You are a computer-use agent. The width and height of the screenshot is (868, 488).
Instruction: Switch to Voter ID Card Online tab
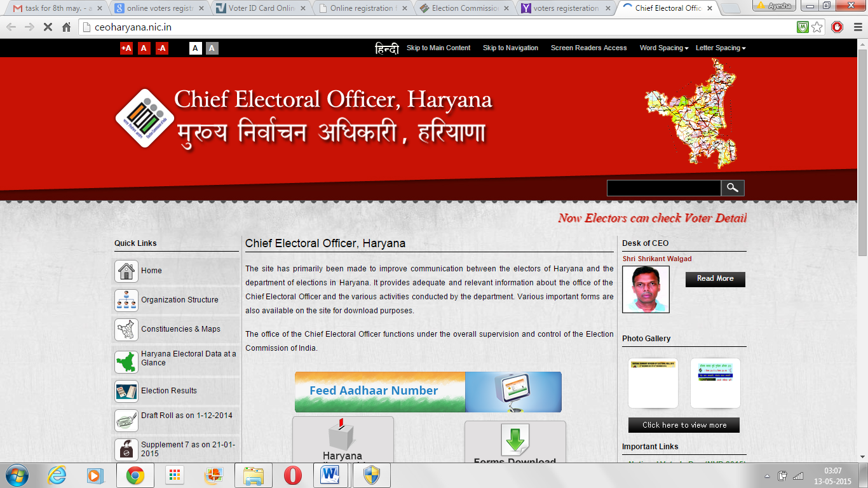tap(261, 8)
